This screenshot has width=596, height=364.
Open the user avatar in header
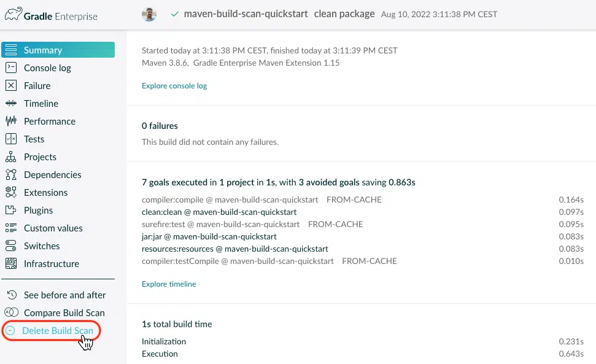(149, 15)
